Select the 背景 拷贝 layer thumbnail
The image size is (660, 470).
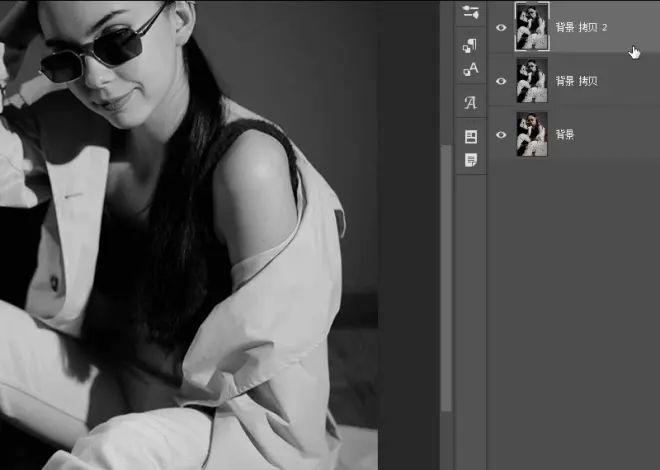coord(532,80)
